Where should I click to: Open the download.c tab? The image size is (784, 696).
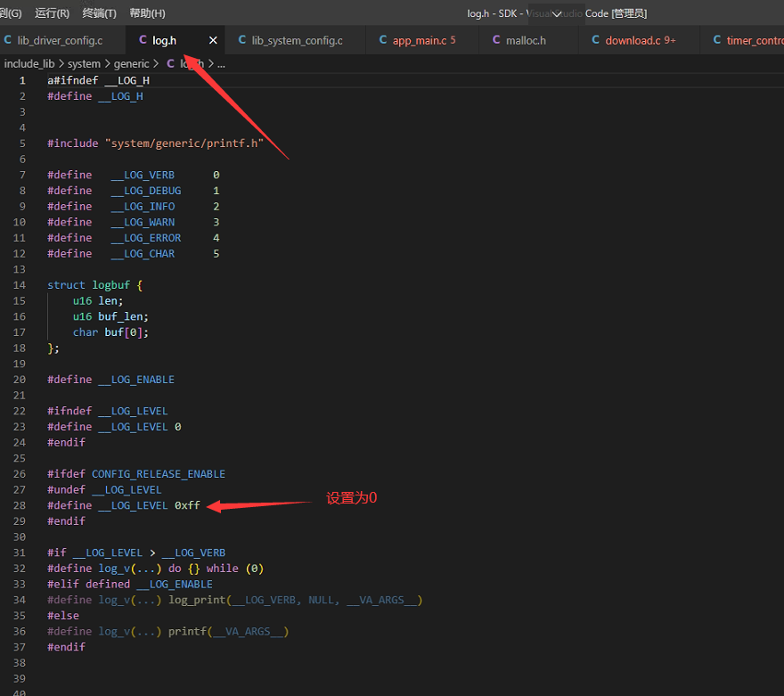tap(639, 40)
